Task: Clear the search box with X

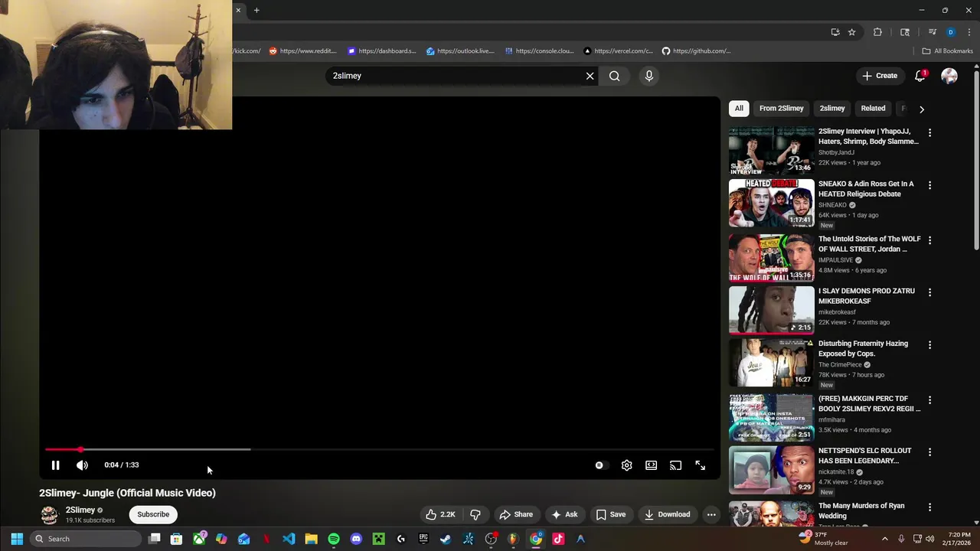Action: click(x=590, y=76)
